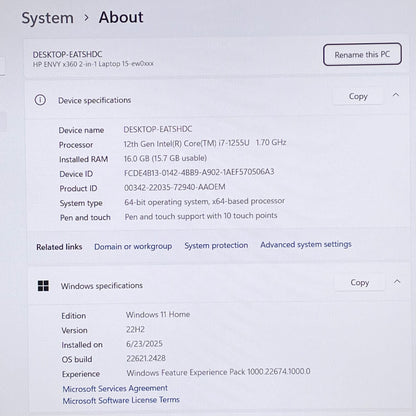Open Domain or workgroup link
Image resolution: width=416 pixels, height=416 pixels.
pyautogui.click(x=133, y=247)
